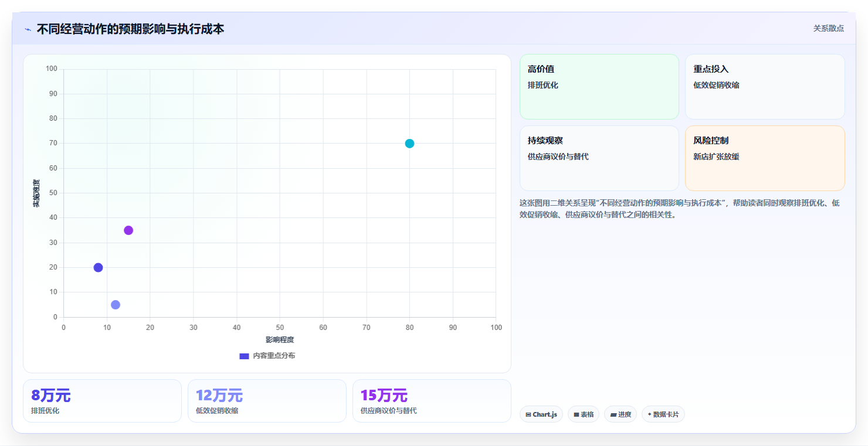Click the 进度 tag chip
Screen dimensions: 868x446
tap(620, 414)
